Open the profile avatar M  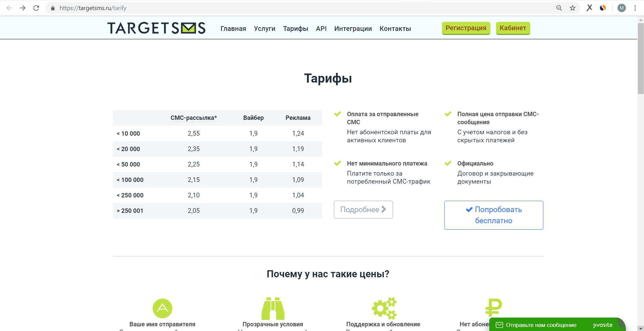coord(622,8)
